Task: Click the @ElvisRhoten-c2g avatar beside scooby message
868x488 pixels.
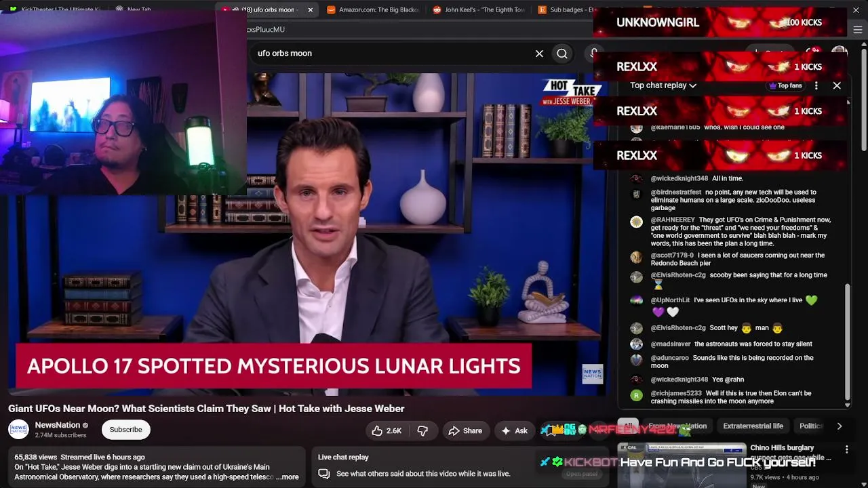Action: tap(636, 277)
